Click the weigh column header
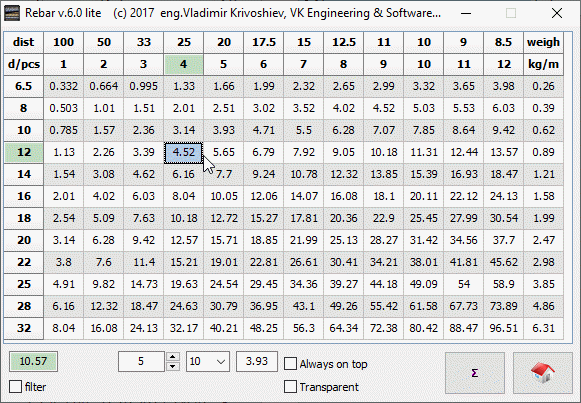Viewport: 581px width, 403px height. click(544, 42)
